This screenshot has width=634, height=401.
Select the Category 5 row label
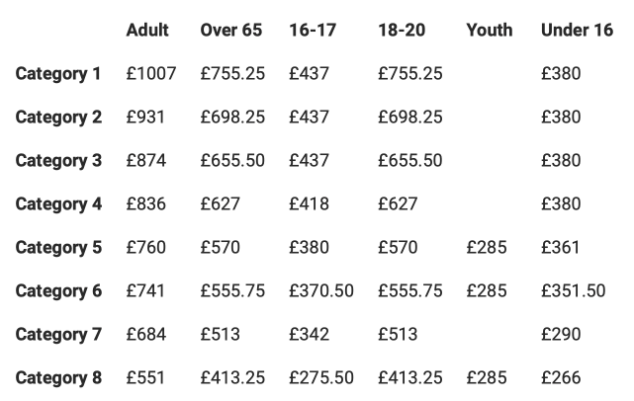(x=59, y=247)
